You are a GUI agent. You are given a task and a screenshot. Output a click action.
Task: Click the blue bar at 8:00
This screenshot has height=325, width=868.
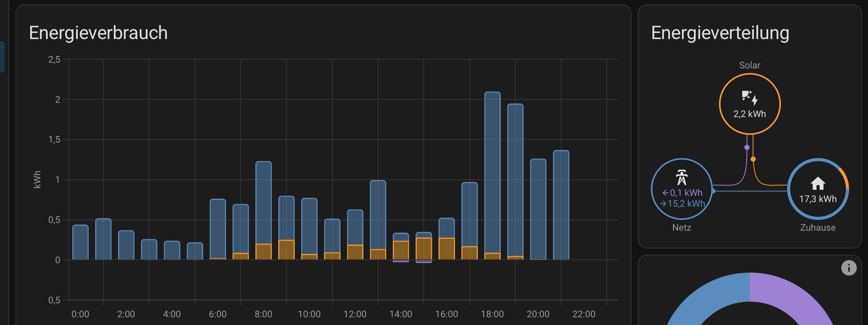click(x=264, y=202)
